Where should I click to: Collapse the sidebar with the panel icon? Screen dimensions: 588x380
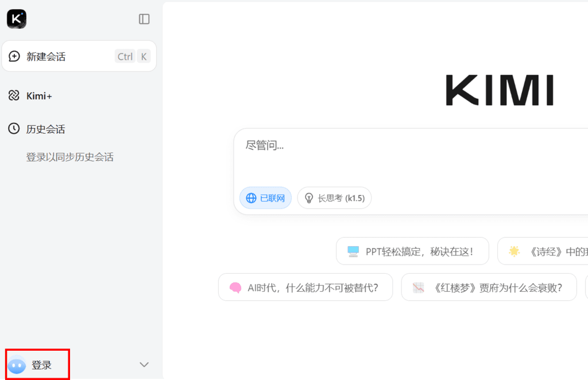144,19
